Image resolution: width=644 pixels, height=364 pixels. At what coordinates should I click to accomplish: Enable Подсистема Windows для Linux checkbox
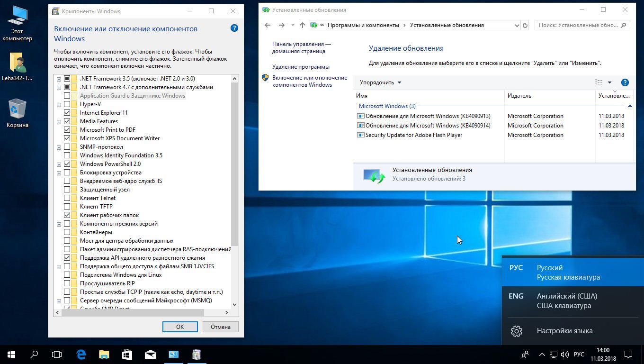[67, 275]
